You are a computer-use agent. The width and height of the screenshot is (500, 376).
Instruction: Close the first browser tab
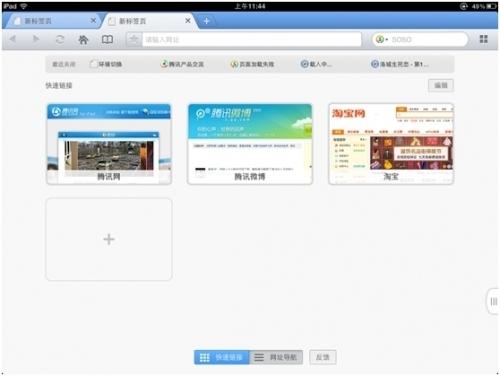coord(93,21)
